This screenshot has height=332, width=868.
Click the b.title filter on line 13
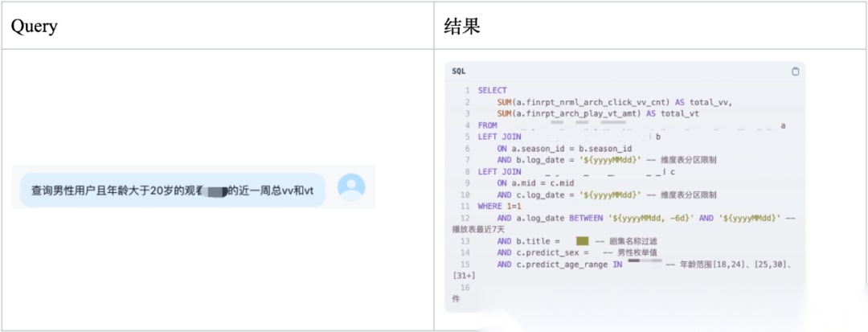(x=529, y=241)
